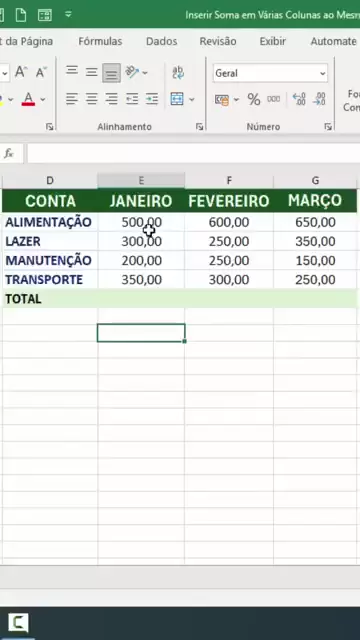The width and height of the screenshot is (360, 640).
Task: Open the accounting format dropdown arrow
Action: pyautogui.click(x=236, y=99)
